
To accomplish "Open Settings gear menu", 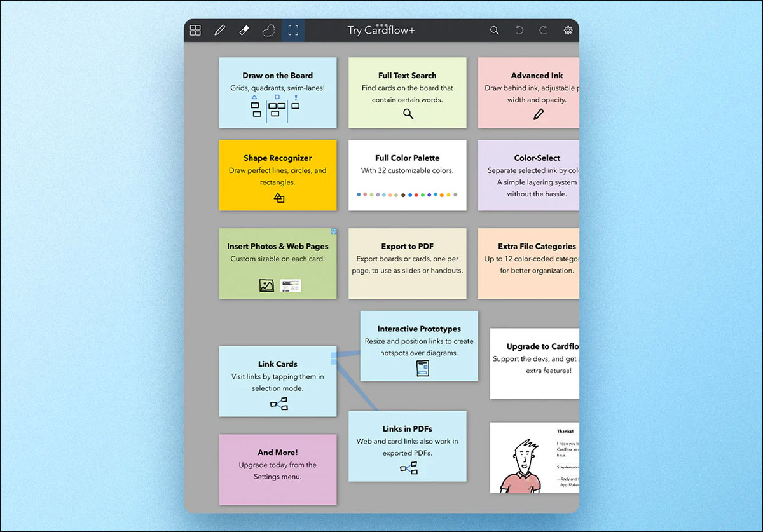I will click(x=568, y=31).
